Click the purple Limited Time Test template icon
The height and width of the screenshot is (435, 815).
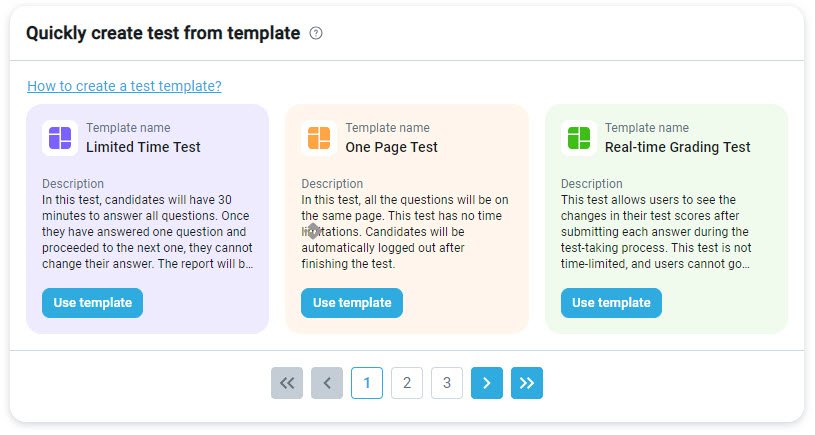tap(60, 138)
